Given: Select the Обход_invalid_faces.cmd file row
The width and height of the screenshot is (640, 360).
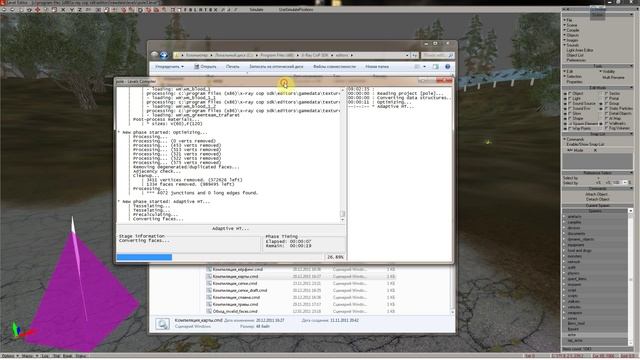Looking at the screenshot, I should (x=301, y=311).
